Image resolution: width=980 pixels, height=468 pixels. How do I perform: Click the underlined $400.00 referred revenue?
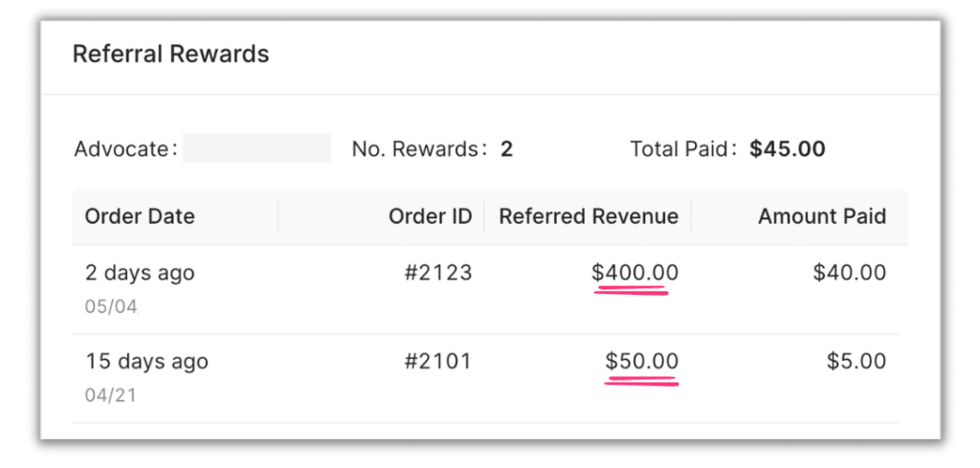click(635, 273)
